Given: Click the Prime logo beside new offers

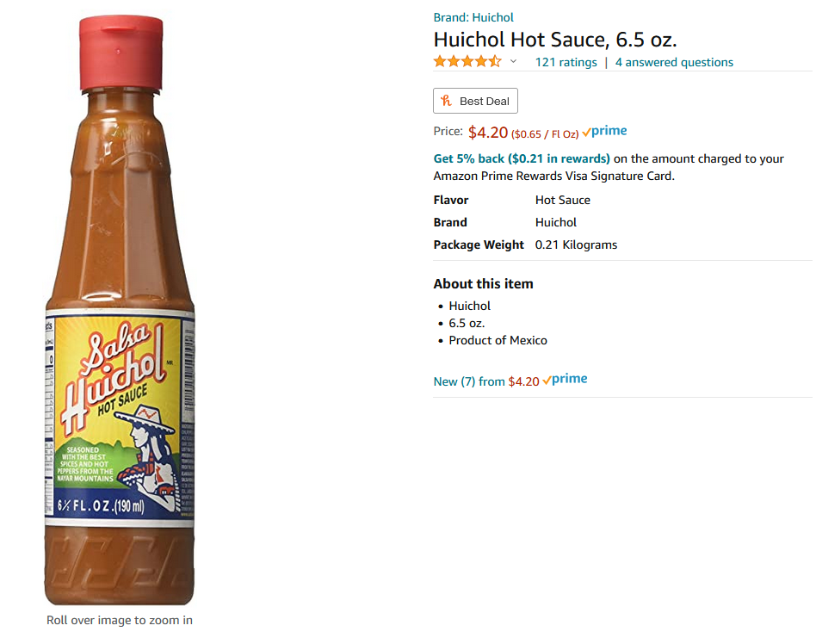Looking at the screenshot, I should (x=565, y=380).
